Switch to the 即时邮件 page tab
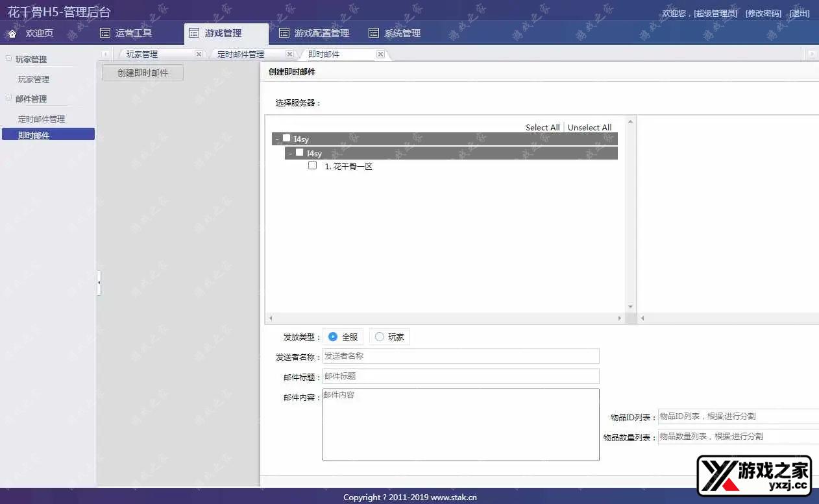Viewport: 819px width, 504px height. click(324, 54)
